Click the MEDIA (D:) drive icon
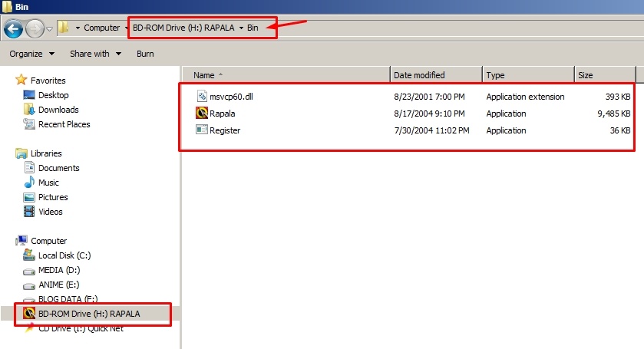644x349 pixels. [29, 272]
